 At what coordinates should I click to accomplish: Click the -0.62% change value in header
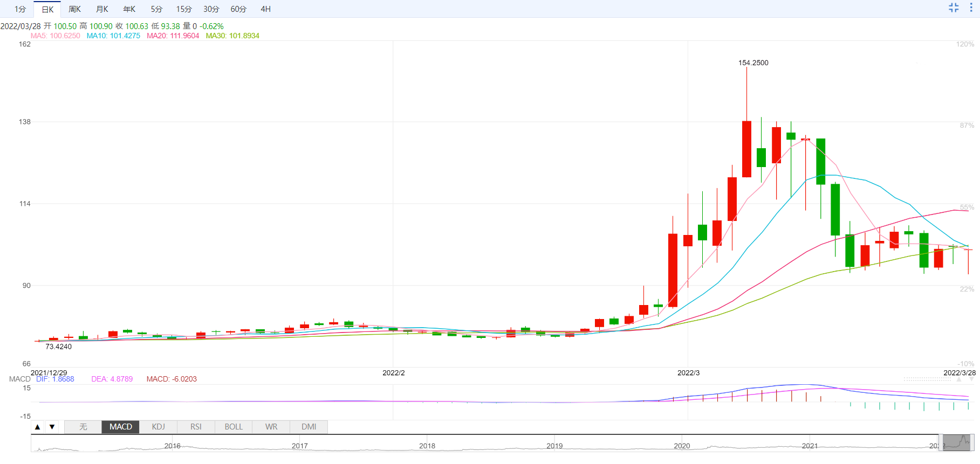pyautogui.click(x=212, y=26)
